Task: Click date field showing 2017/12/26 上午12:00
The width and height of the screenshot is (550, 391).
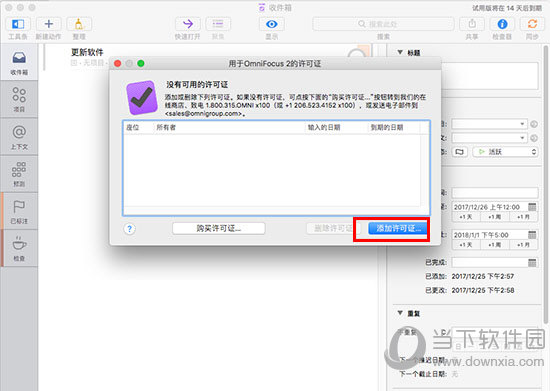Action: pos(489,207)
